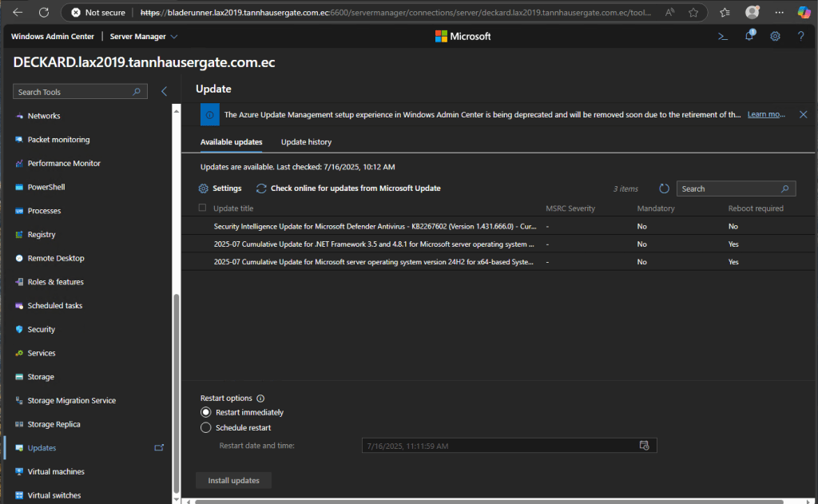Open Storage Migration Service in sidebar
Screen dimensions: 818x504
tap(71, 401)
